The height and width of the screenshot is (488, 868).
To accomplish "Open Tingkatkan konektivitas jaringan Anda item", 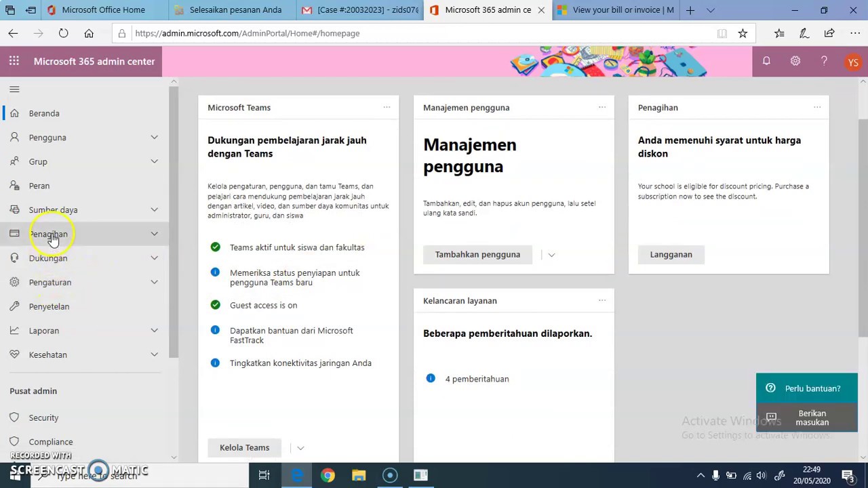I will [300, 363].
